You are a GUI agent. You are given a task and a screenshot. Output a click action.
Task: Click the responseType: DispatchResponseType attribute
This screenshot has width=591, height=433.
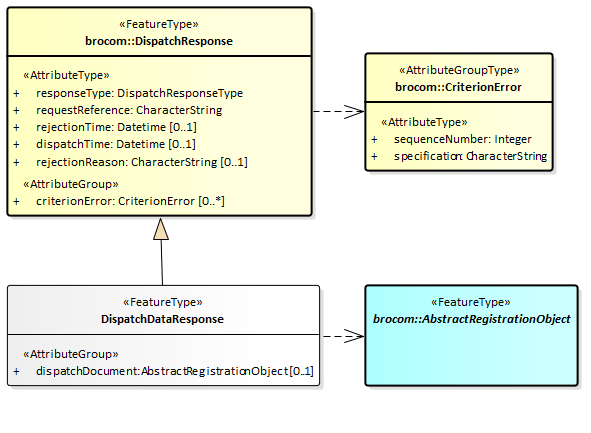[139, 93]
